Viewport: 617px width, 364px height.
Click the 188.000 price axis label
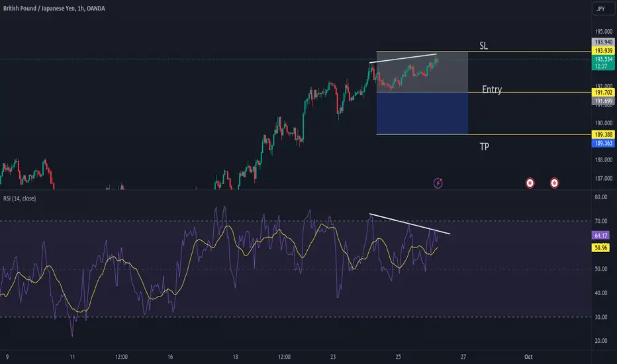pos(603,159)
